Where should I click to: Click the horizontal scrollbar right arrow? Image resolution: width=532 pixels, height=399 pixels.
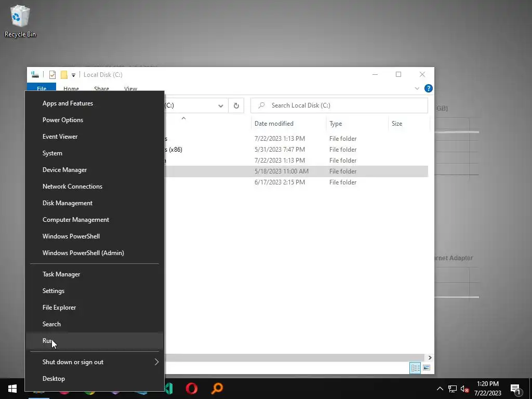pyautogui.click(x=430, y=357)
